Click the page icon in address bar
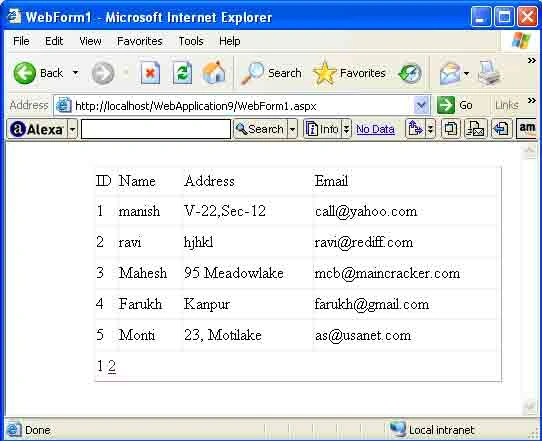The image size is (542, 441). point(64,105)
